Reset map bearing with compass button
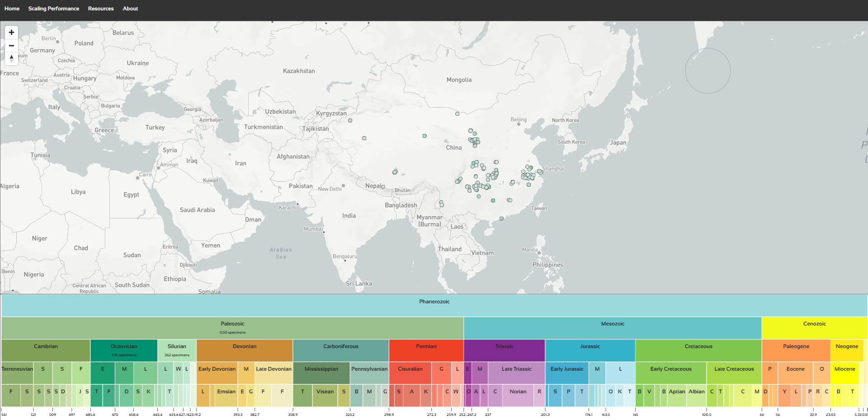 click(11, 58)
